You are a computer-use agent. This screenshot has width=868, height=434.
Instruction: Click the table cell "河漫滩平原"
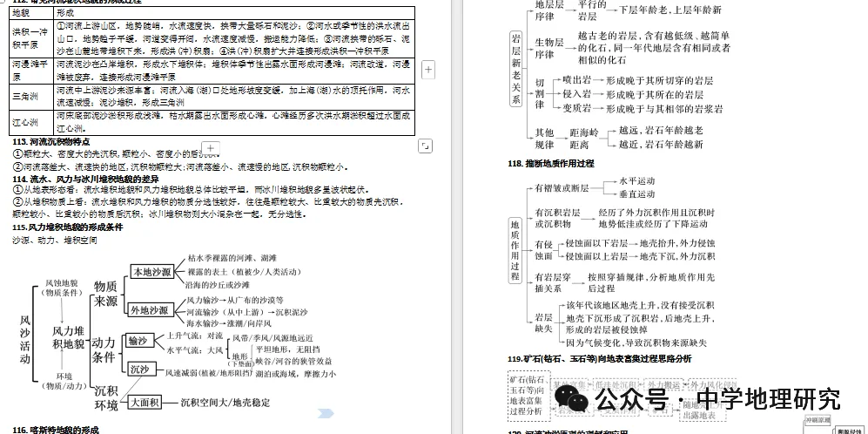tap(31, 71)
